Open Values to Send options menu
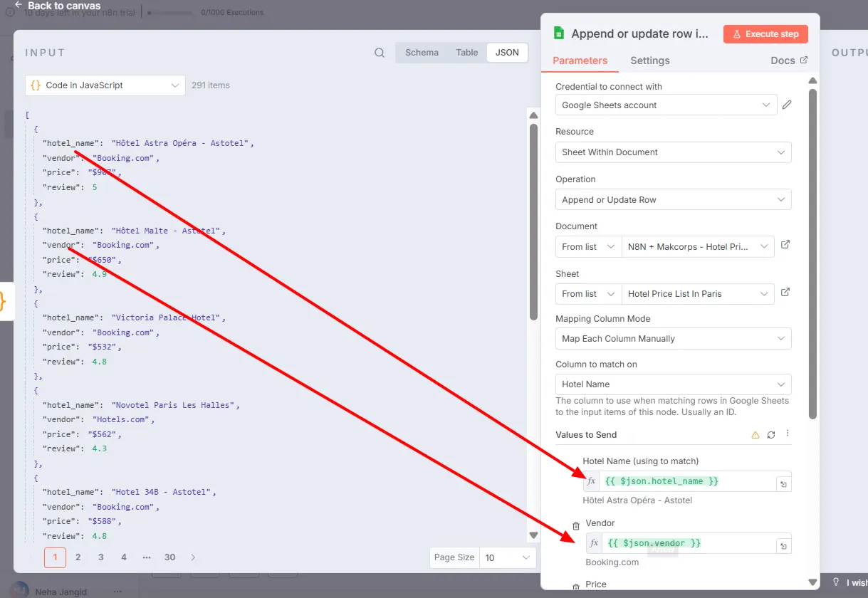 click(788, 434)
